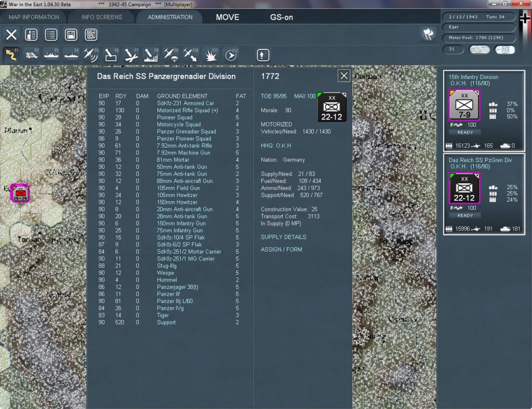Click the SUPPLY DETAILS link
Viewport: 532px width, 409px height.
point(283,237)
